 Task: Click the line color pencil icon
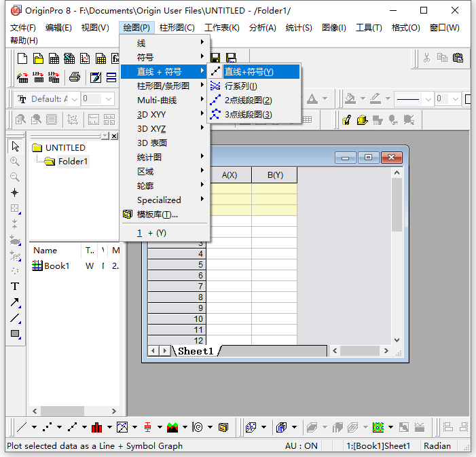(376, 98)
